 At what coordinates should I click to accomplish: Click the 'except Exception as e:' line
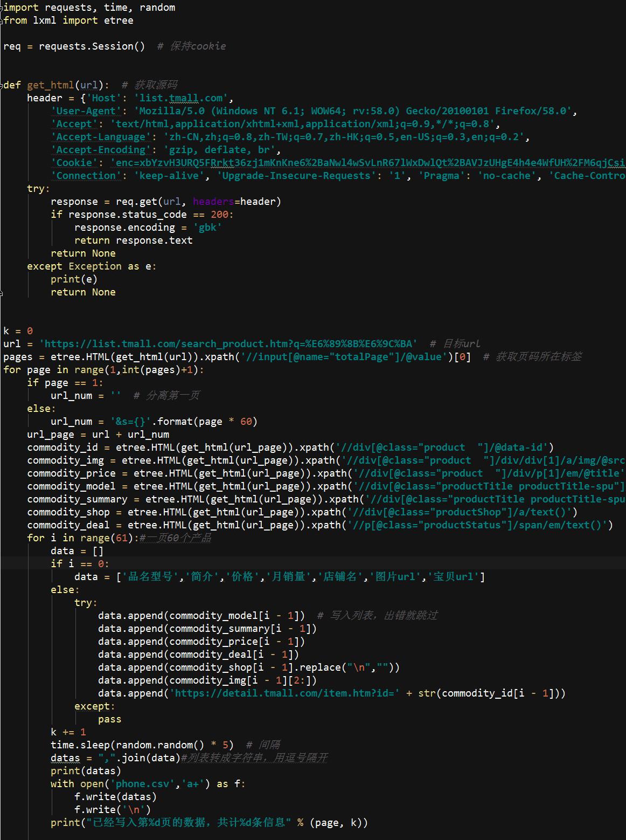coord(92,266)
